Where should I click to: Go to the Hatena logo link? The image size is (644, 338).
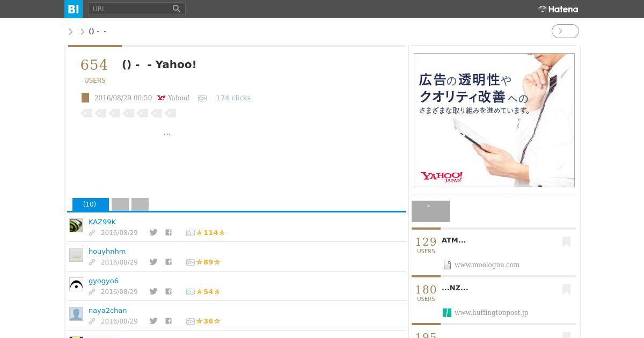(x=558, y=9)
